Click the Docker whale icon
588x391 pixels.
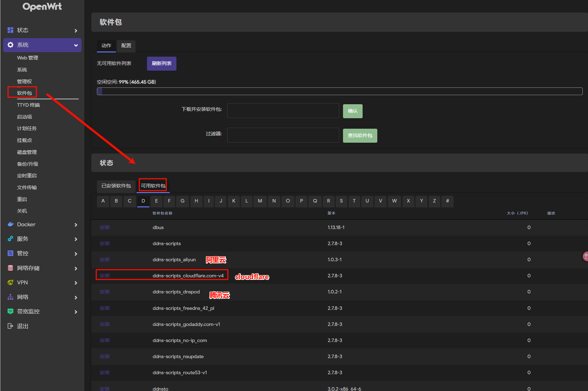(10, 224)
